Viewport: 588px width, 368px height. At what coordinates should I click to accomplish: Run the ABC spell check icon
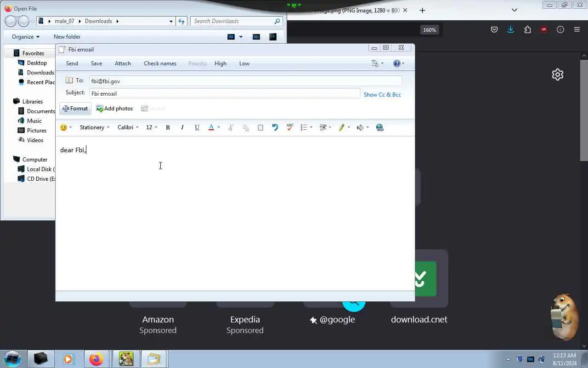tap(290, 127)
